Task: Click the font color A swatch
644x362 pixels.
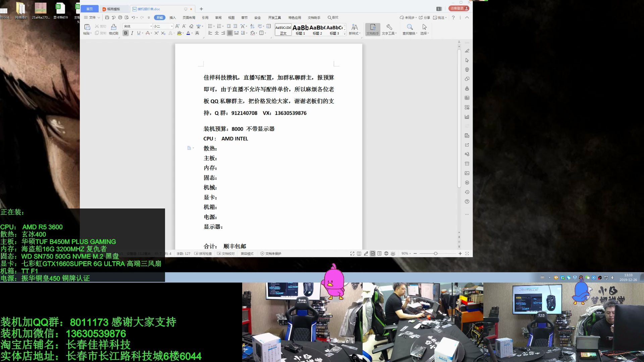Action: 188,33
